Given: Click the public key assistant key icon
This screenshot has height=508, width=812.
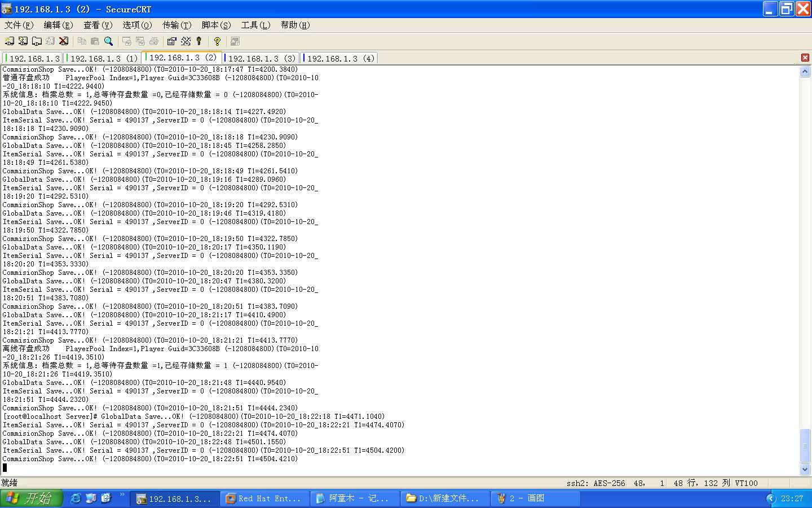Looking at the screenshot, I should pos(199,41).
